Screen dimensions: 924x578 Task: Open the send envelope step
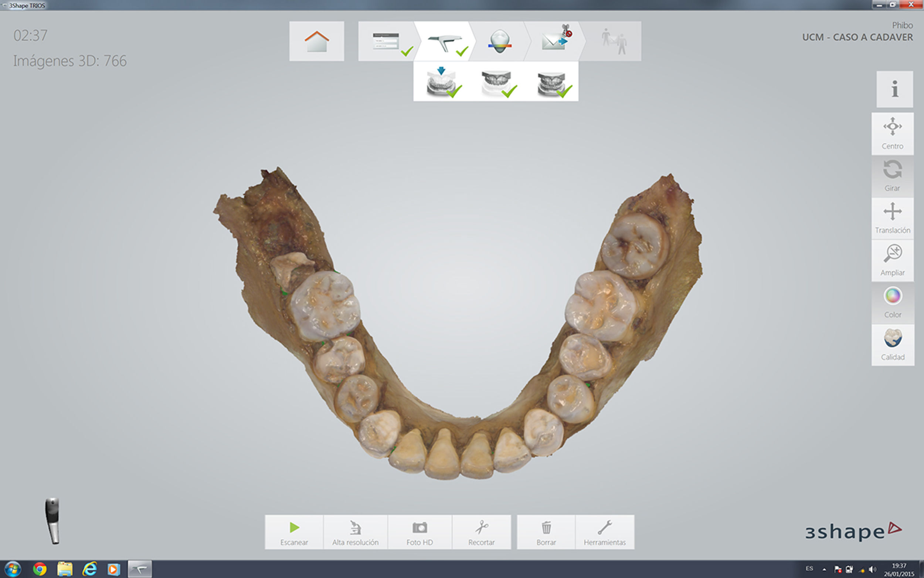(554, 41)
